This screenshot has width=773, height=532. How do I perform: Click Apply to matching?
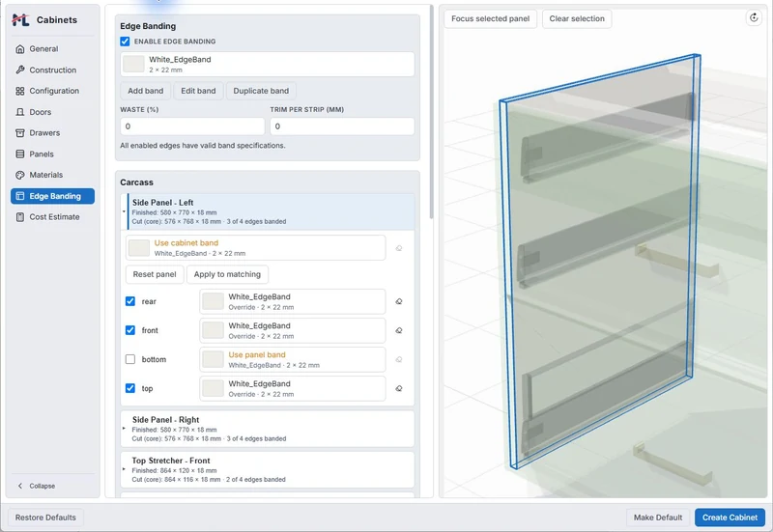[x=227, y=274]
